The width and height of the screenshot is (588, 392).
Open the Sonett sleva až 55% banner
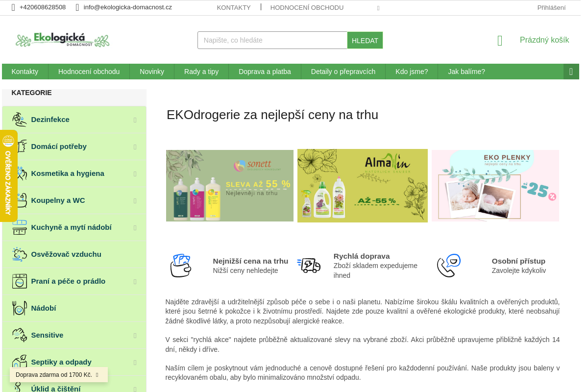230,186
